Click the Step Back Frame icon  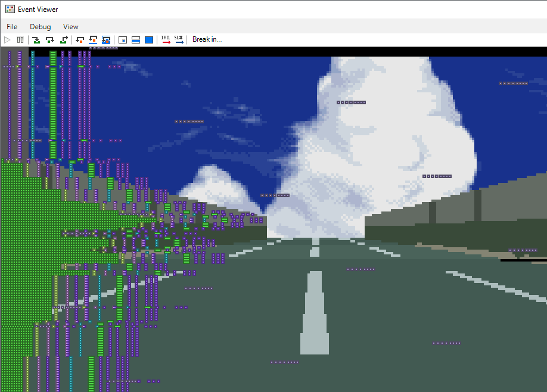coord(106,40)
